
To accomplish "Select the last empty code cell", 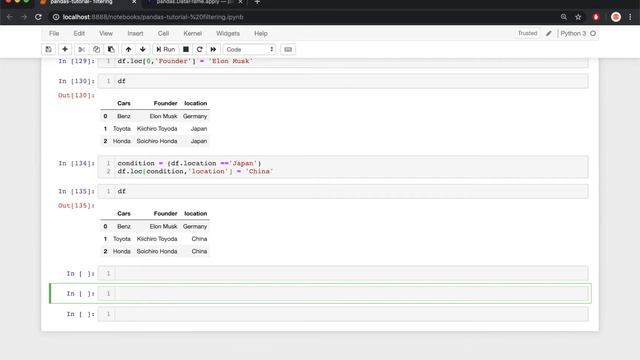I will [343, 314].
